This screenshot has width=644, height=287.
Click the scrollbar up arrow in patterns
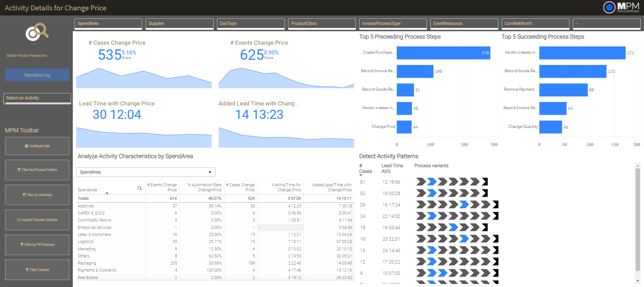point(638,165)
